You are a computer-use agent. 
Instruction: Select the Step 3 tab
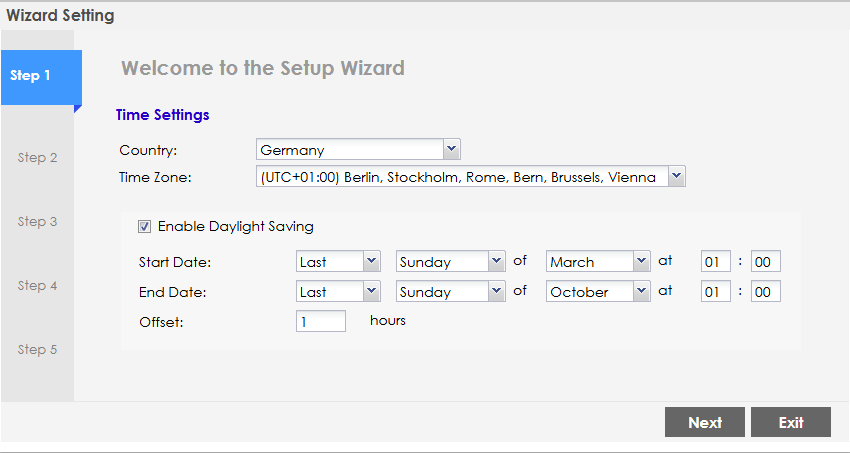37,222
